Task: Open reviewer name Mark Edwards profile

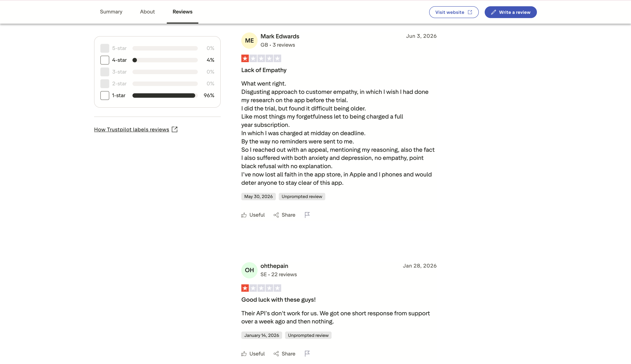Action: [x=280, y=36]
